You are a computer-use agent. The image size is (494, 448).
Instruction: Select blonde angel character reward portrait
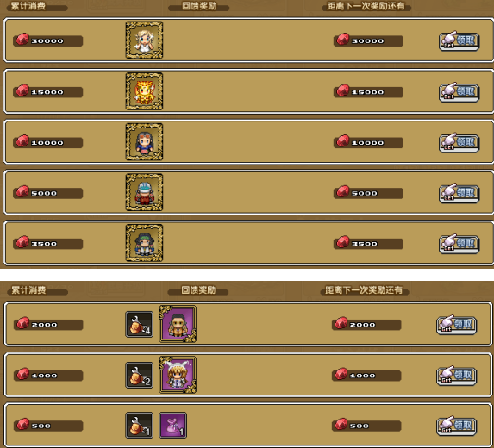point(144,40)
